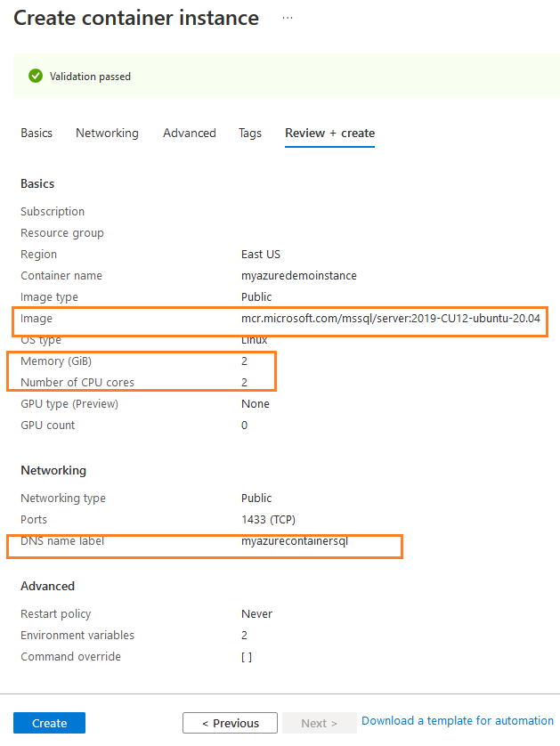Click the East US region value
This screenshot has height=746, width=560.
[261, 255]
